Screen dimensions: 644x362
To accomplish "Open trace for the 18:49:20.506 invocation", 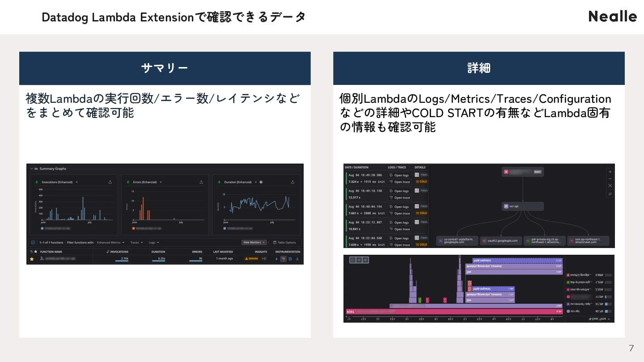I will [399, 182].
